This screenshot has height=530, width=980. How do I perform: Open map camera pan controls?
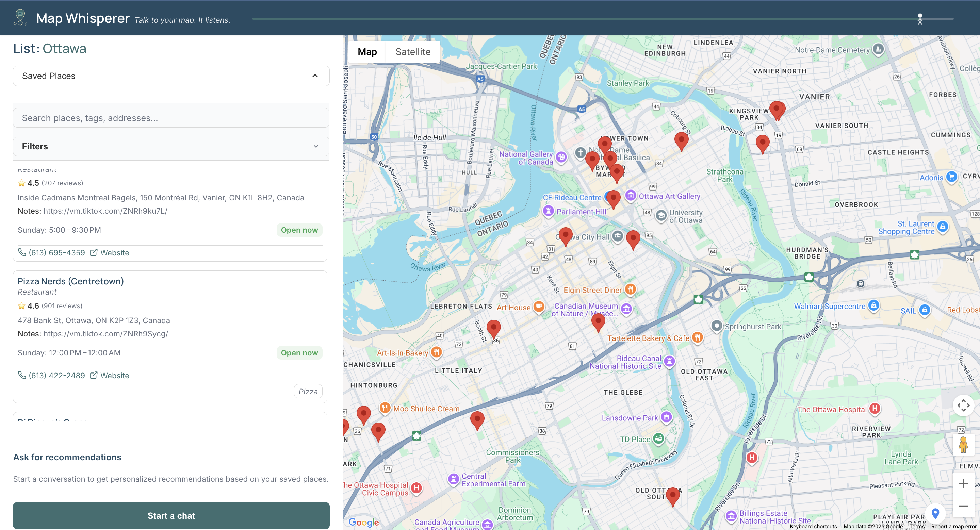point(963,405)
